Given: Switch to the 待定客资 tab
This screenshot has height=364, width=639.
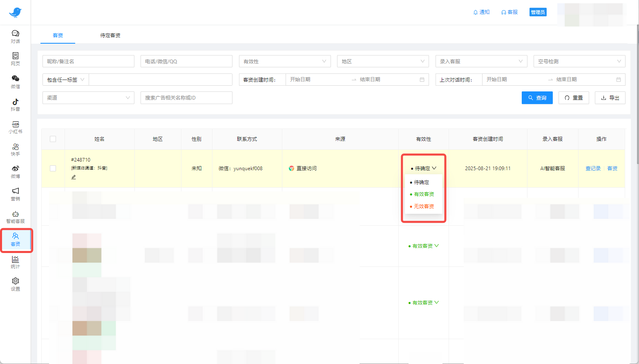Looking at the screenshot, I should tap(110, 36).
